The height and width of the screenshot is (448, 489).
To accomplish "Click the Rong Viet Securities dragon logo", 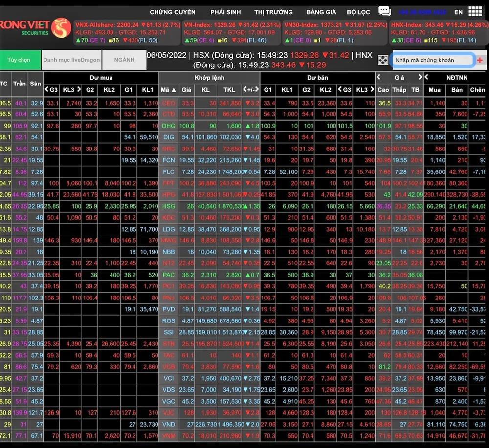I will [61, 29].
